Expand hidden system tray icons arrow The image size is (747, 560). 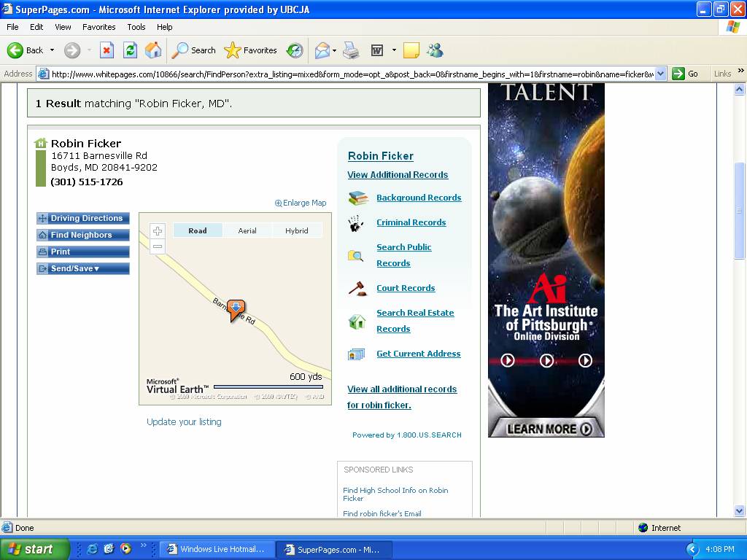pos(692,549)
